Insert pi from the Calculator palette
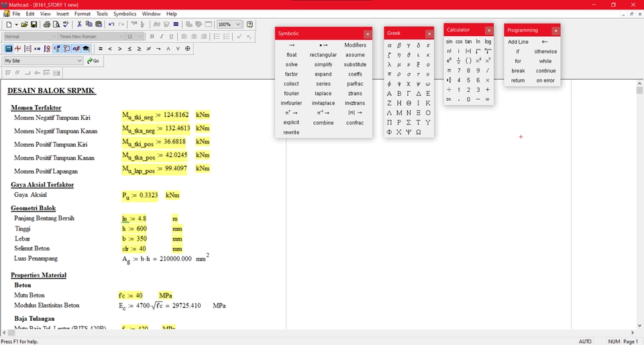This screenshot has width=644, height=345. pos(449,70)
